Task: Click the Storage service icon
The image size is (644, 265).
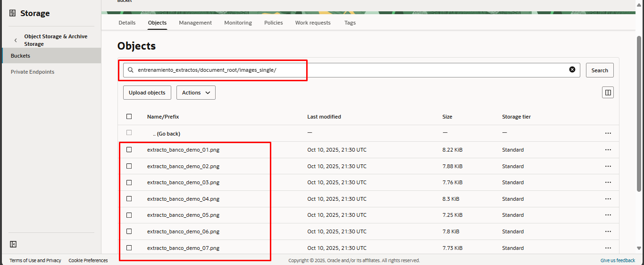Action: (x=13, y=13)
